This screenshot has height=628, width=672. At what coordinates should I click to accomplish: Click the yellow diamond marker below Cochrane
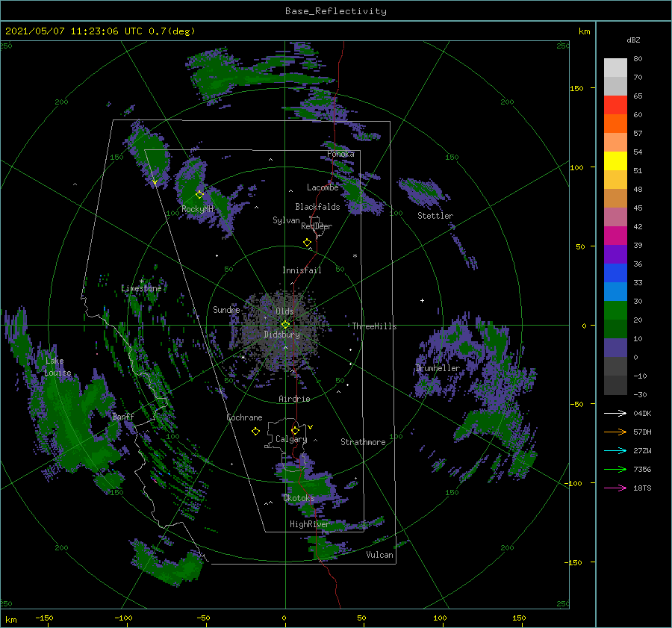[x=255, y=432]
